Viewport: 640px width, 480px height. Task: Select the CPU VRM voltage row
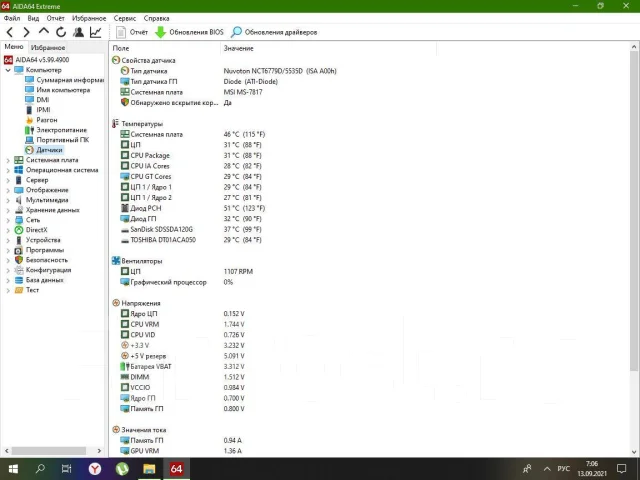(x=182, y=324)
